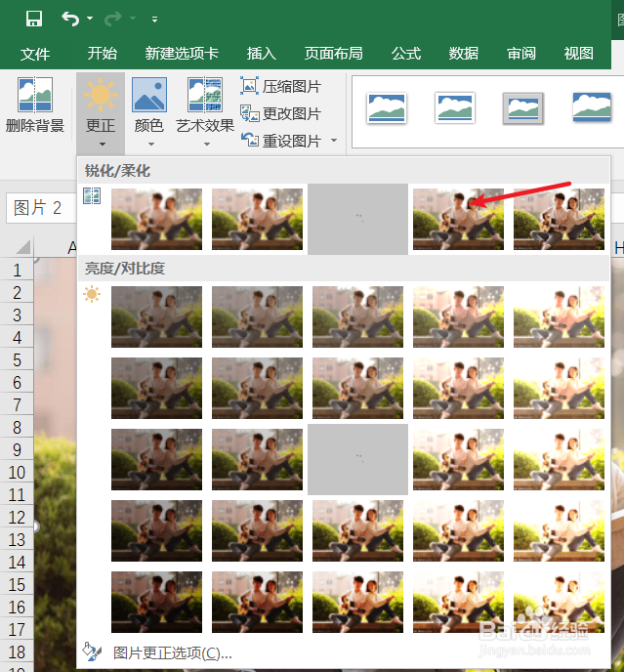Select the gray loading thumbnail under 锐化/柔化

coord(357,219)
